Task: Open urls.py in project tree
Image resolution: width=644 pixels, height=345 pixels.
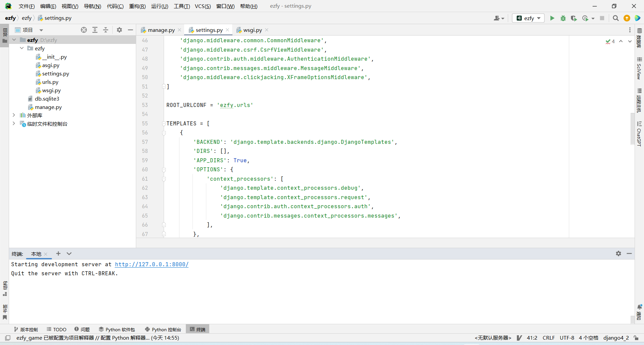Action: point(50,82)
